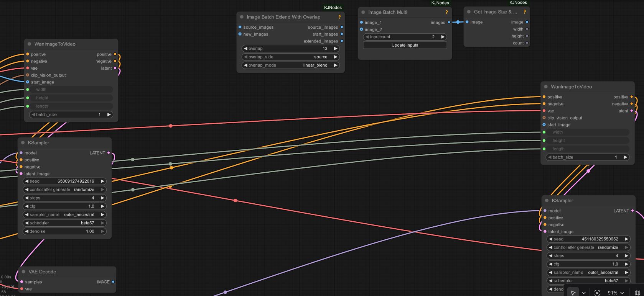Click the Image Batch Extend With Overlap title
This screenshot has width=644, height=296.
click(x=283, y=17)
